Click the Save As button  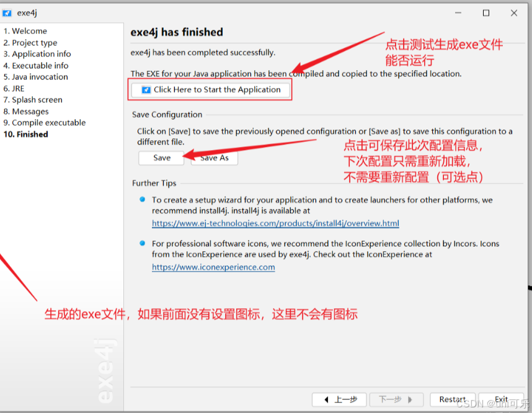215,158
